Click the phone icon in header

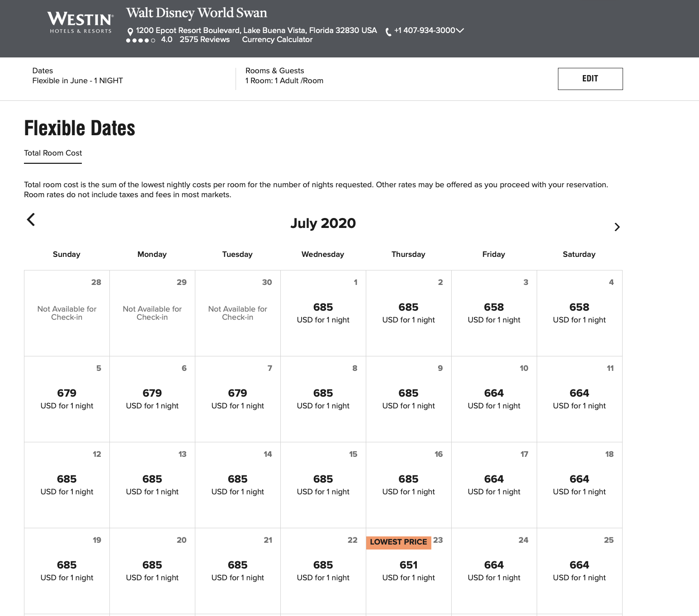tap(388, 32)
